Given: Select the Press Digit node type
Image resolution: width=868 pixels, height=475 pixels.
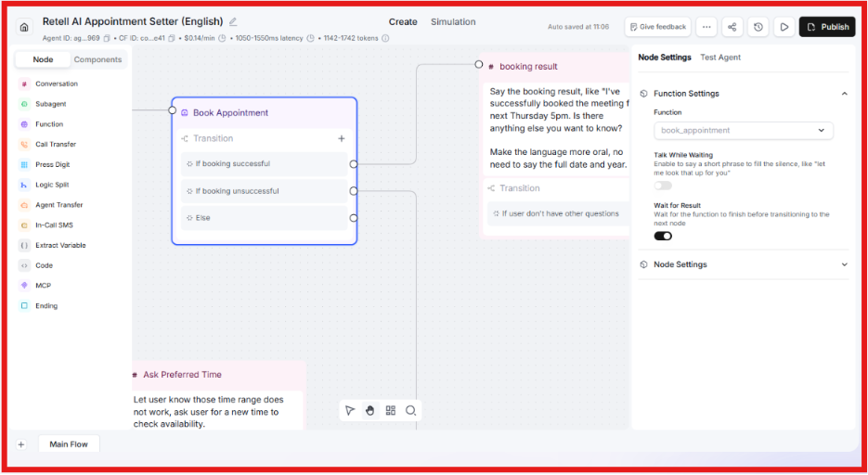Looking at the screenshot, I should [53, 164].
